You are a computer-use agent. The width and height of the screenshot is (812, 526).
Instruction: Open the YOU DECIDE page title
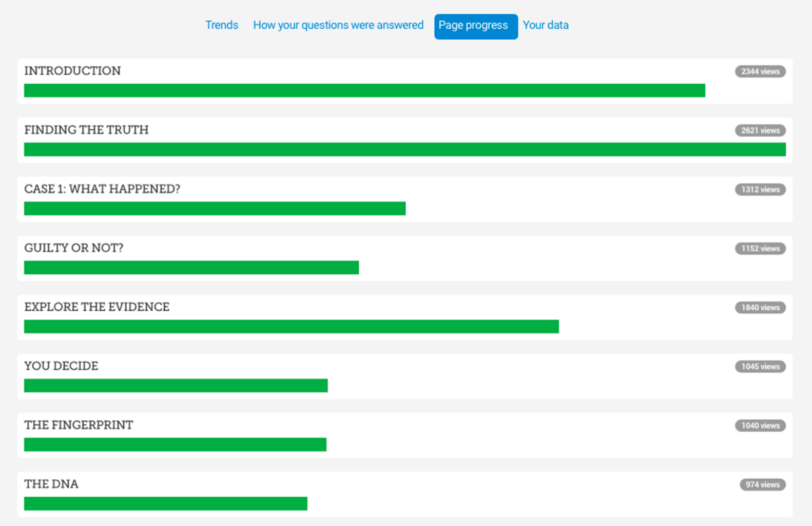[61, 366]
